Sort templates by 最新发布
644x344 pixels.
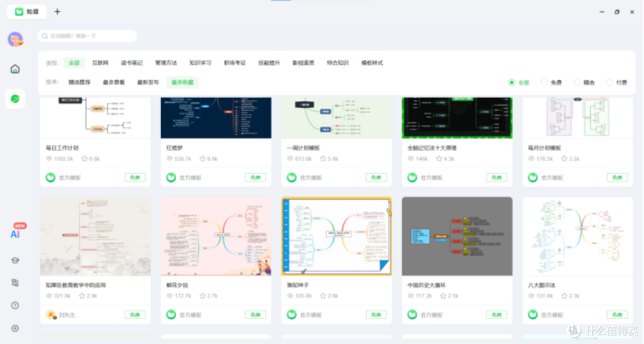click(148, 82)
